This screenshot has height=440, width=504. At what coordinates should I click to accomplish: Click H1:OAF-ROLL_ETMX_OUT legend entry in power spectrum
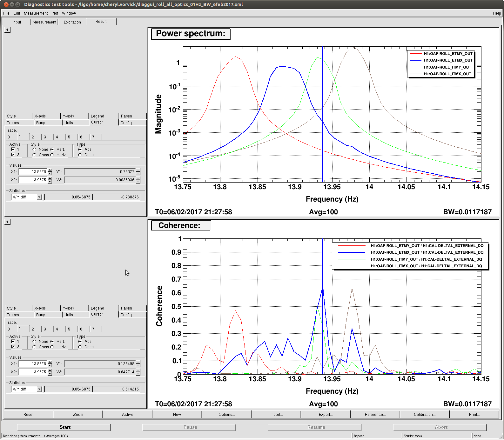tap(441, 60)
